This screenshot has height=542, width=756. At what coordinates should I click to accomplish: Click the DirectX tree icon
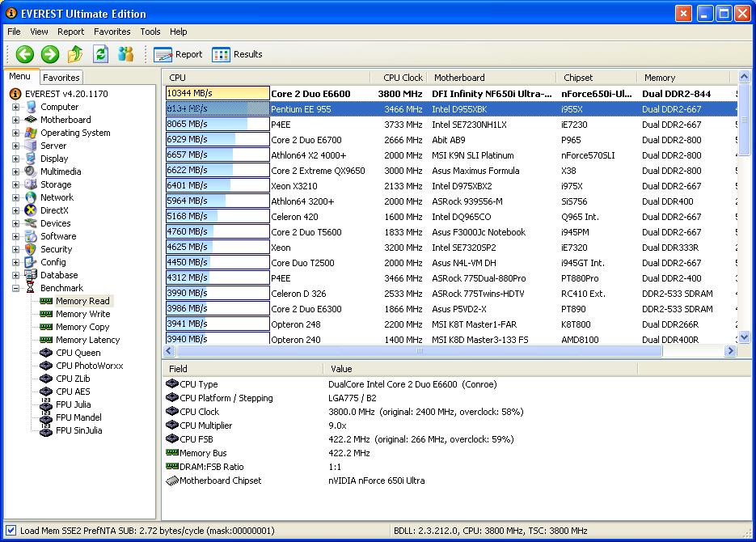point(31,210)
